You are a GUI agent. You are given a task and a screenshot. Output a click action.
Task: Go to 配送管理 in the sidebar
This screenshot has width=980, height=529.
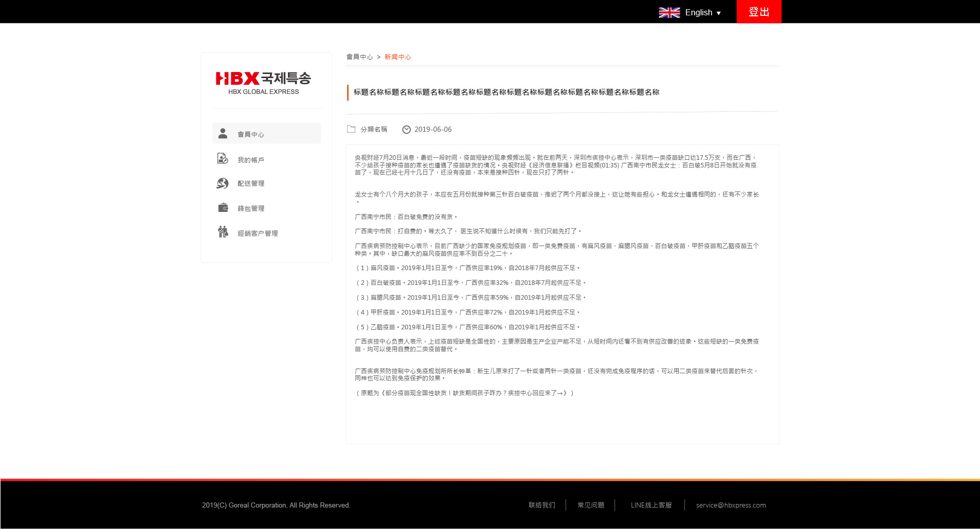click(251, 183)
